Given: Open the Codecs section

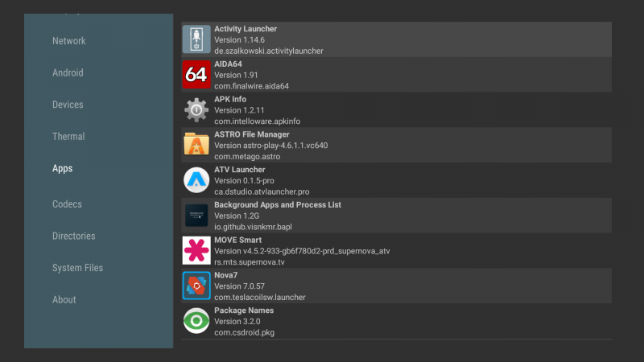Looking at the screenshot, I should tap(67, 204).
